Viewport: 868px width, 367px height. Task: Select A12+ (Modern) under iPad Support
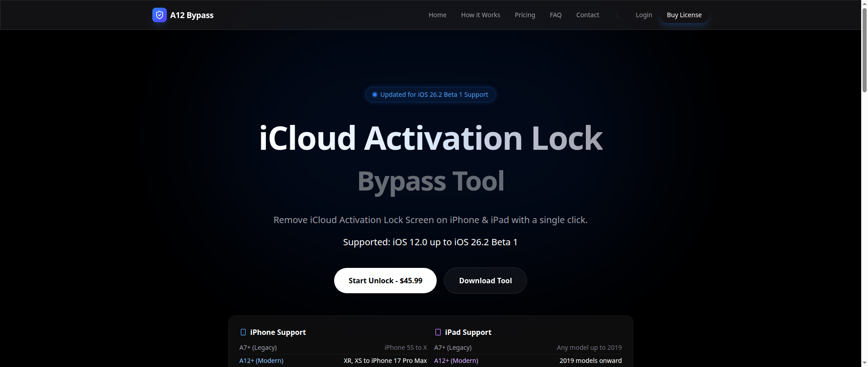tap(456, 361)
